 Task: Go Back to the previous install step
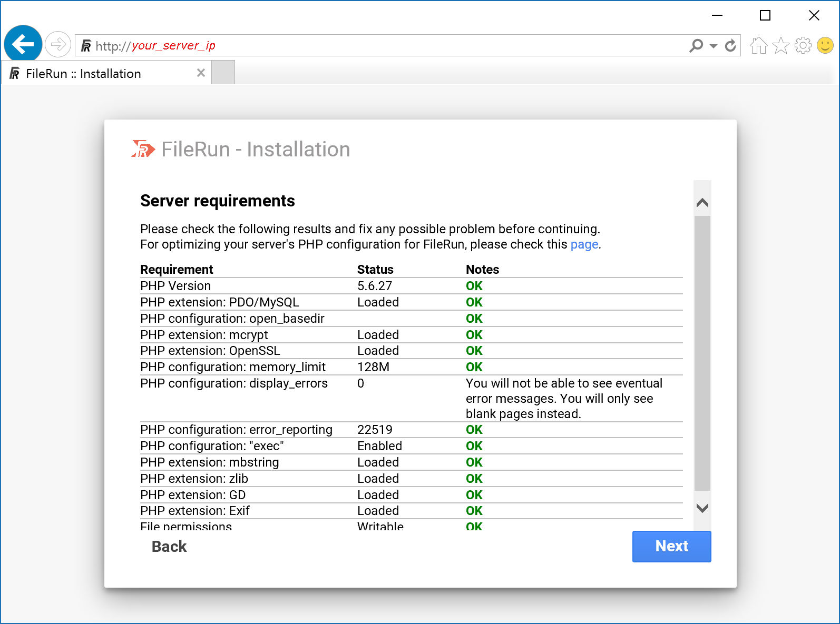[169, 547]
